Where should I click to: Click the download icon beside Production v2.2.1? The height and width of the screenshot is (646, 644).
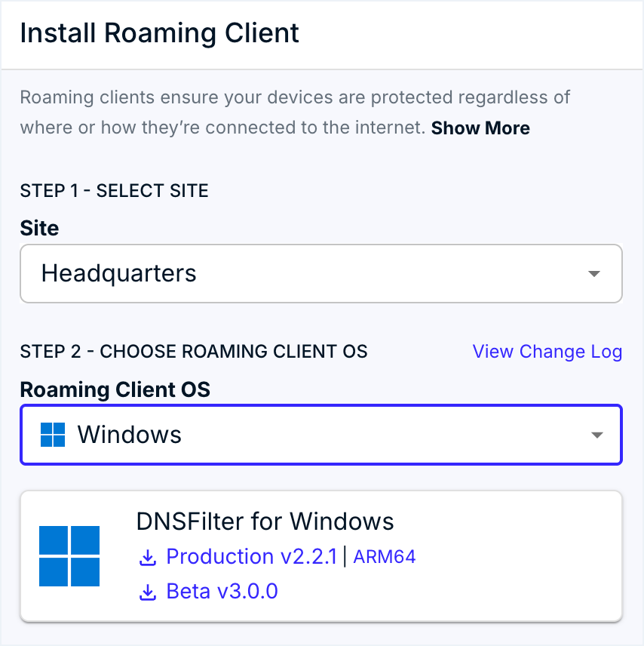pyautogui.click(x=148, y=558)
